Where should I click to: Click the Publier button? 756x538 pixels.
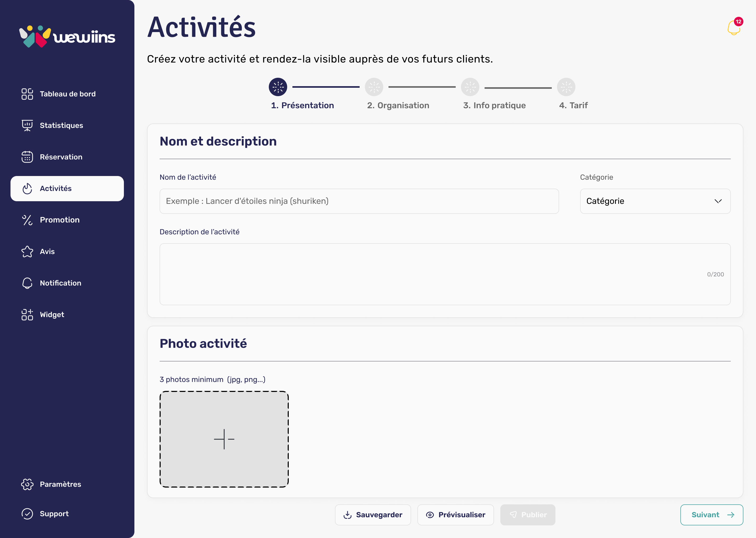(528, 515)
